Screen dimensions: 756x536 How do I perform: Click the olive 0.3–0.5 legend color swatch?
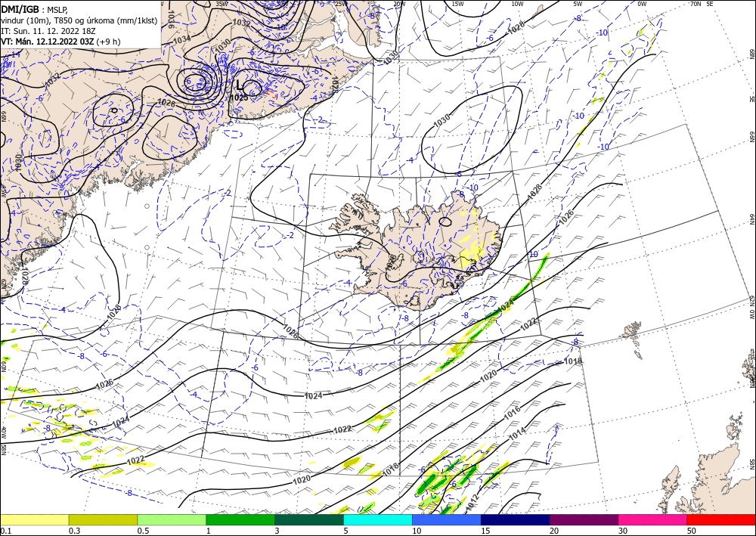[103, 519]
